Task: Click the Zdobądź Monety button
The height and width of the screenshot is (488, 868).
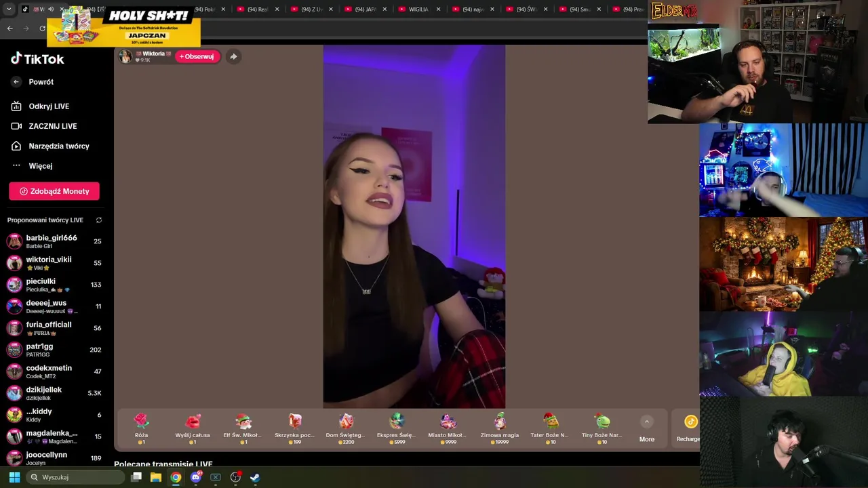Action: [54, 191]
